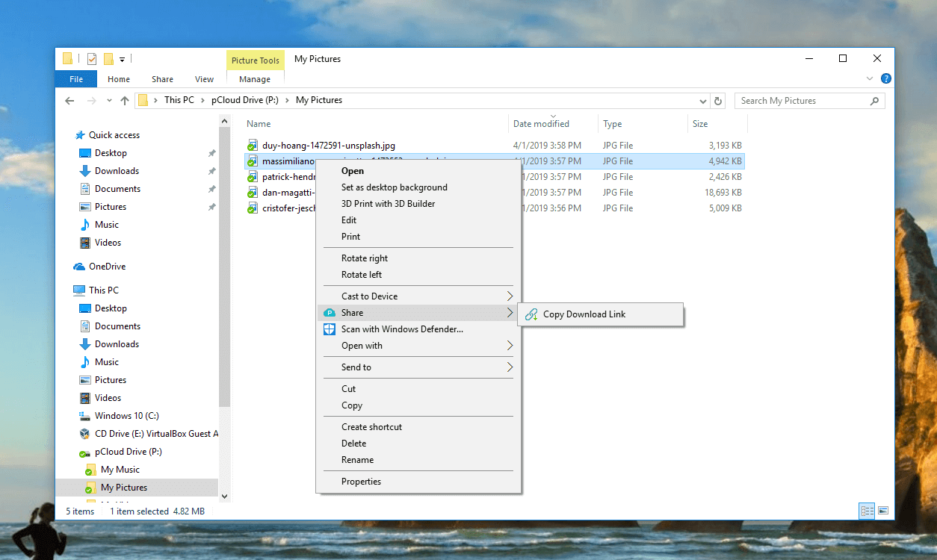Screen dimensions: 937x560
Task: Choose Set as desktop background
Action: pyautogui.click(x=394, y=187)
